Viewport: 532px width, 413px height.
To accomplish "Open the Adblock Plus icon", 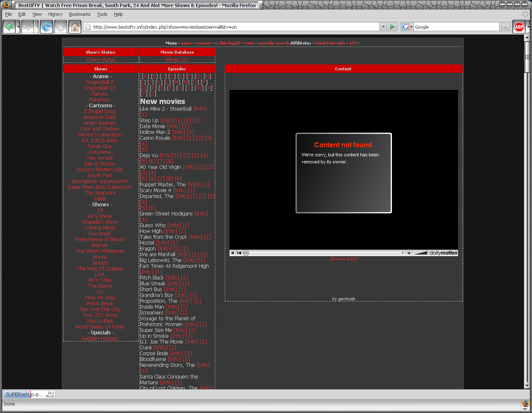I will [519, 27].
